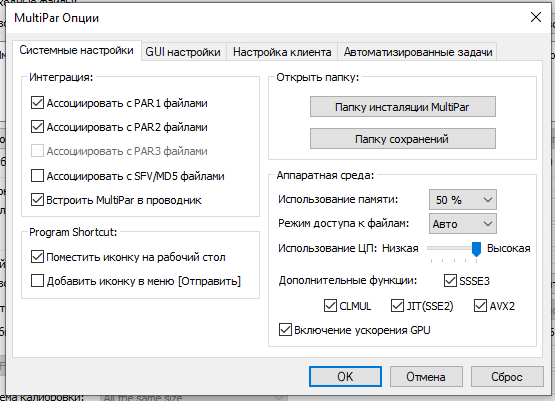The height and width of the screenshot is (401, 555).
Task: Open the Использование памяти 50 % dropdown
Action: click(463, 200)
